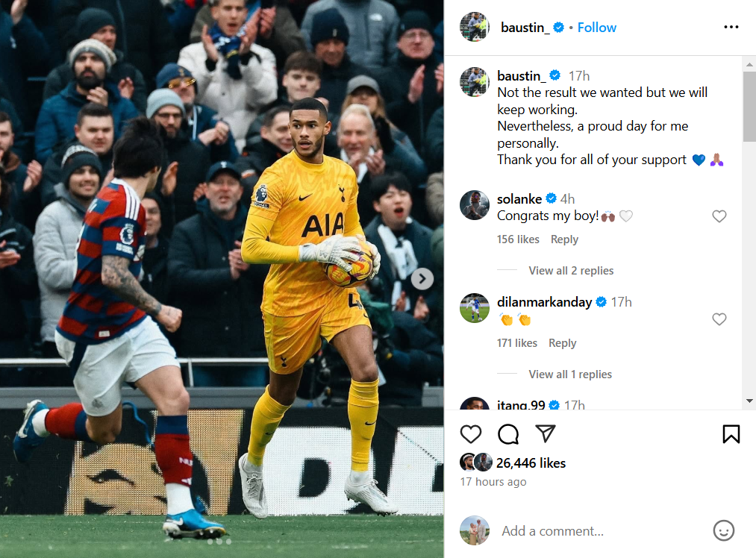Expand View all 2 replies
Image resolution: width=756 pixels, height=558 pixels.
[571, 270]
